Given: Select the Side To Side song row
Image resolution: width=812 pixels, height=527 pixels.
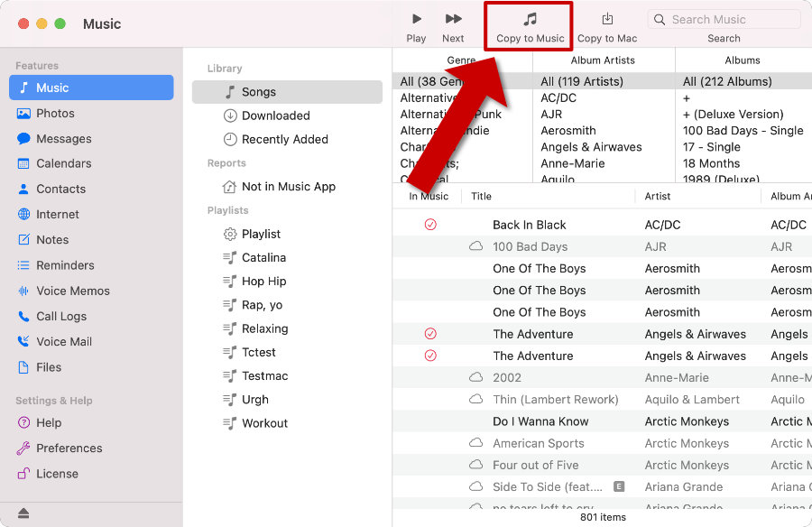Looking at the screenshot, I should (603, 487).
